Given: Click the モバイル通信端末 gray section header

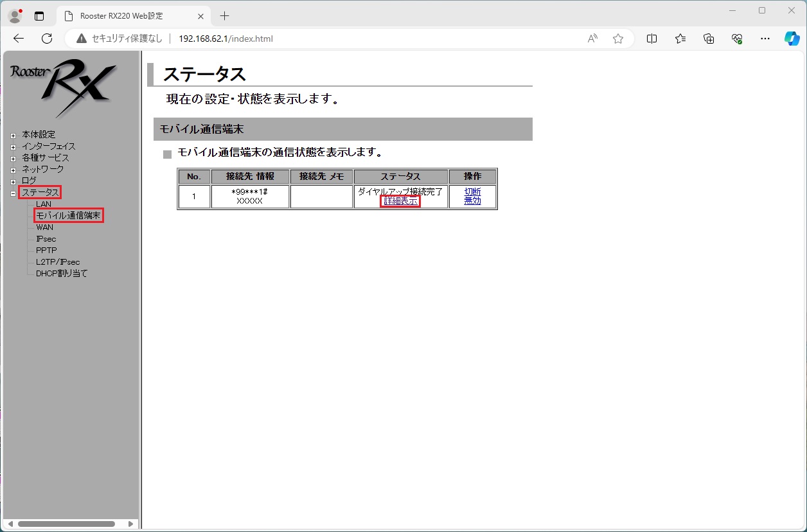Looking at the screenshot, I should tap(343, 129).
